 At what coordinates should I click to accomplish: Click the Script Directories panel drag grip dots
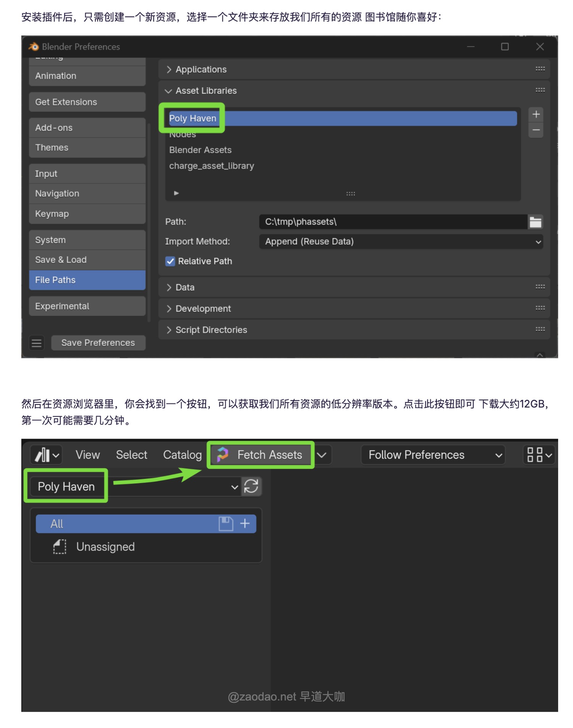tap(540, 329)
